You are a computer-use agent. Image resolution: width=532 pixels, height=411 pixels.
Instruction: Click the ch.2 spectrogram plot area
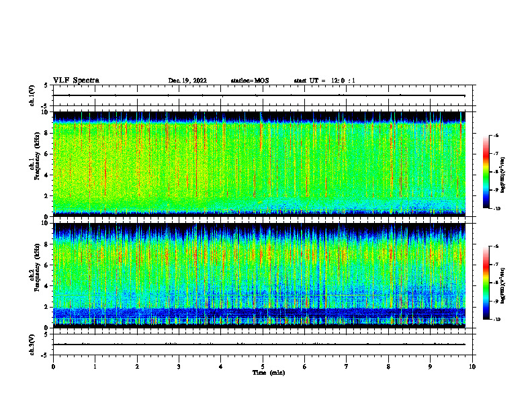tap(259, 275)
